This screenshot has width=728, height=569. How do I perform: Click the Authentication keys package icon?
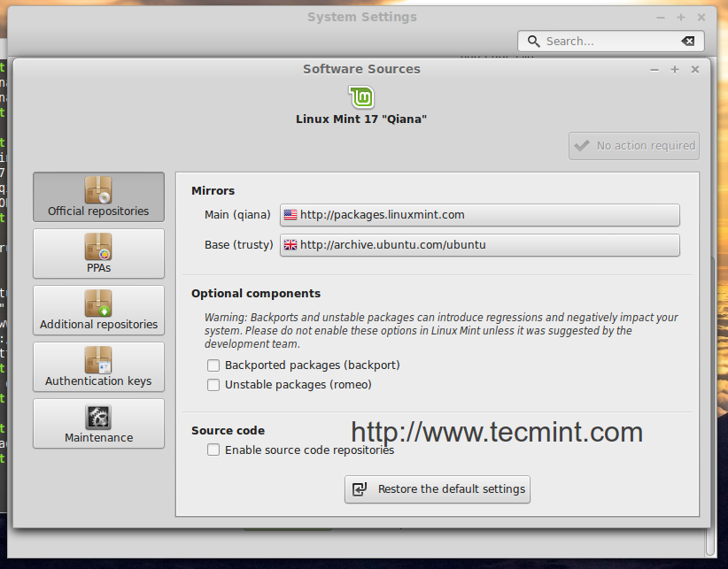[98, 360]
